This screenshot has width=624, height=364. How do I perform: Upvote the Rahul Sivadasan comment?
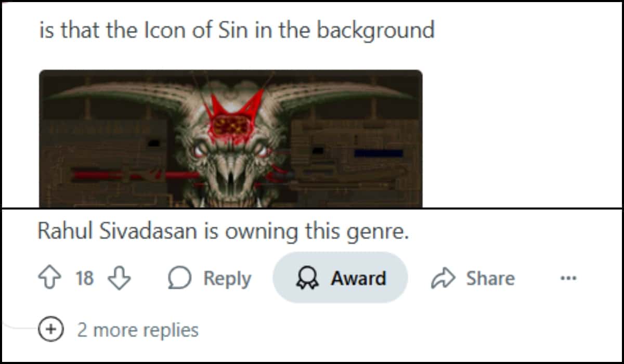click(x=49, y=279)
